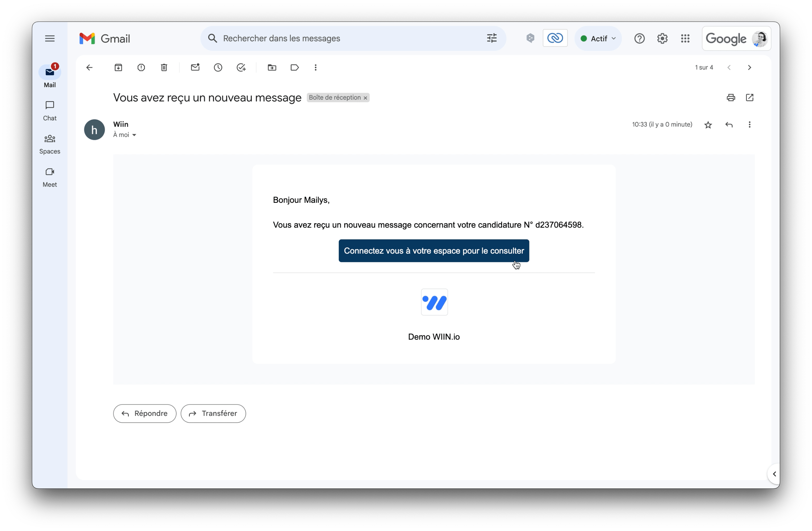
Task: Focus the Rechercher dans les messages field
Action: click(353, 39)
